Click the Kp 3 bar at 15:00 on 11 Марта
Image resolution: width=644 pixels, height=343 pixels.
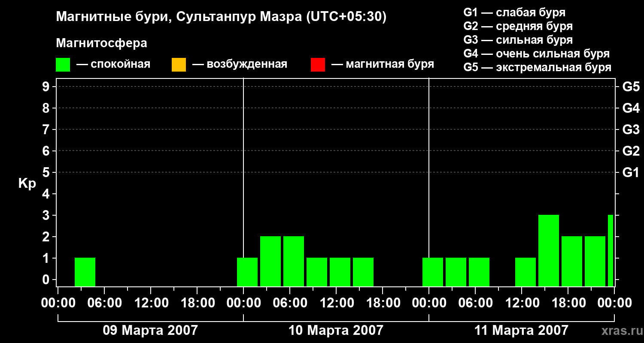(549, 250)
